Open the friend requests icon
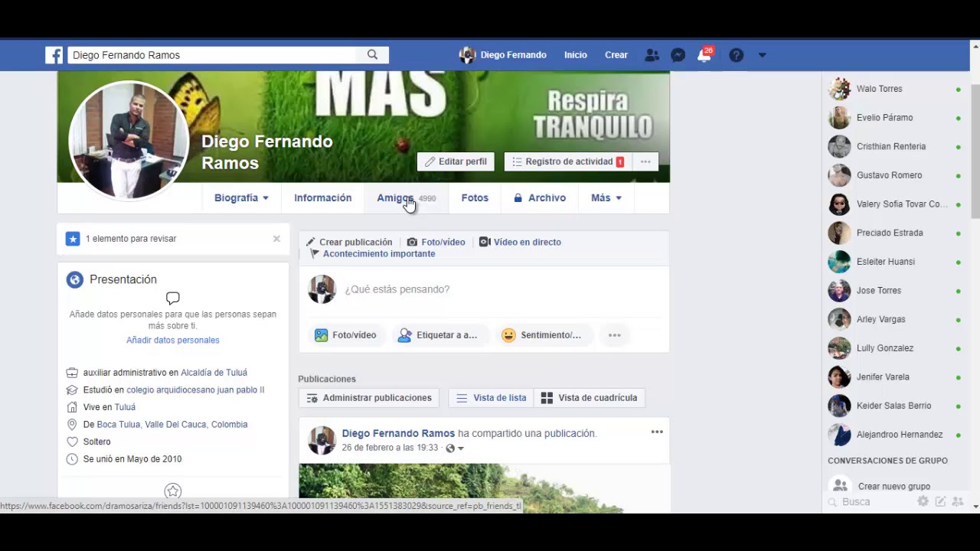Image resolution: width=980 pixels, height=551 pixels. (x=652, y=55)
